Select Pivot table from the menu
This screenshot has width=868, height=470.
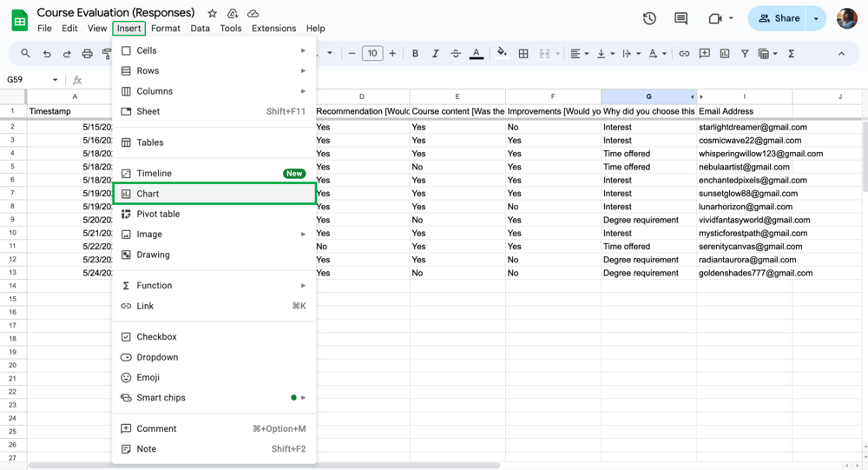coord(158,214)
